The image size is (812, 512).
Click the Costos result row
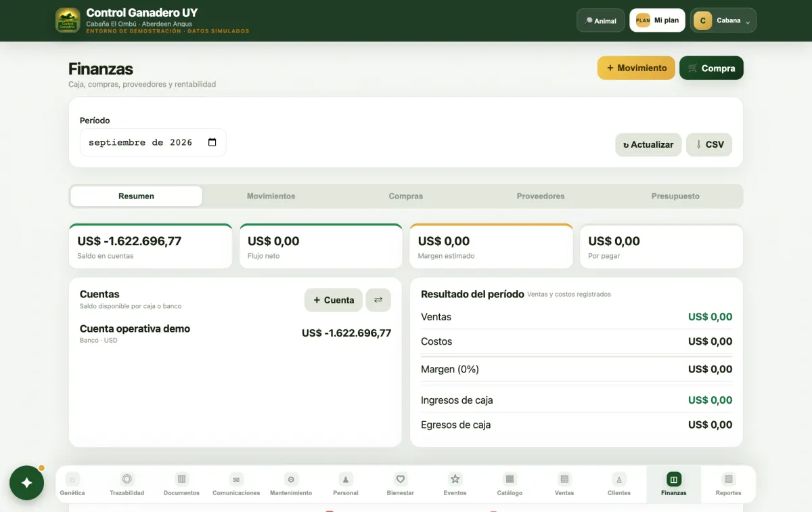[577, 341]
